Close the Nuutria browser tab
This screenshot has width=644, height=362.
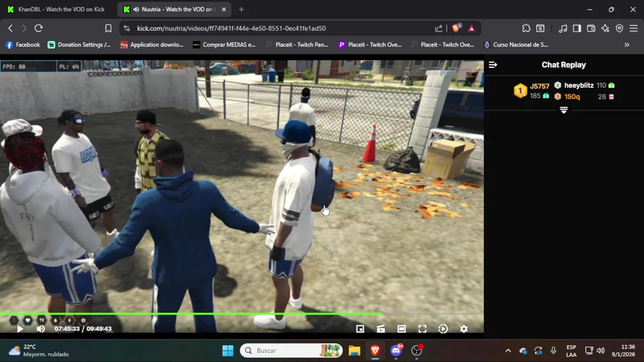[224, 10]
